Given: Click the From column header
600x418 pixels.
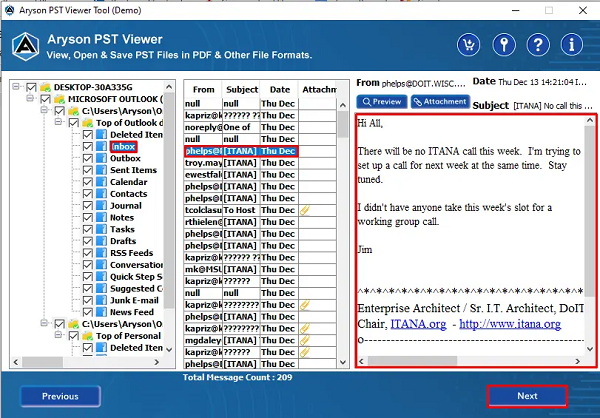Looking at the screenshot, I should 203,90.
